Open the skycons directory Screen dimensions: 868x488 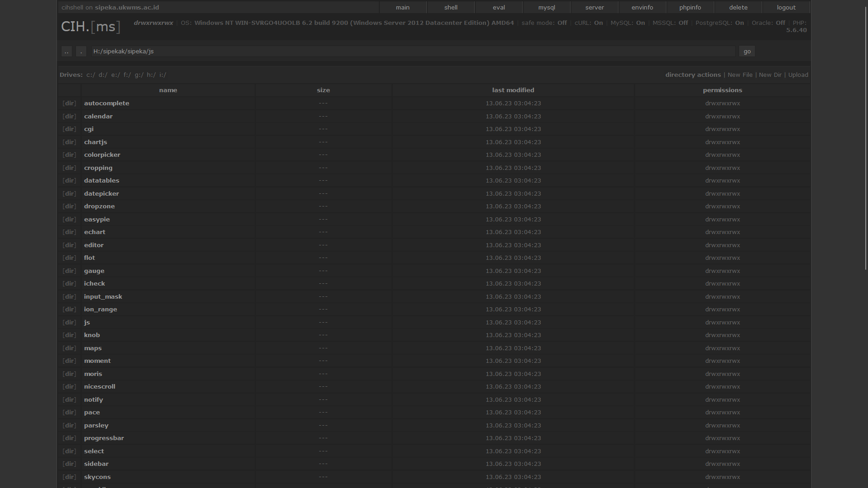tap(97, 477)
